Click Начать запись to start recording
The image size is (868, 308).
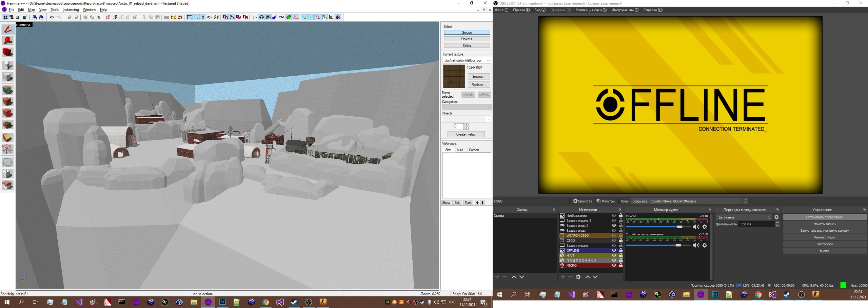coord(825,224)
